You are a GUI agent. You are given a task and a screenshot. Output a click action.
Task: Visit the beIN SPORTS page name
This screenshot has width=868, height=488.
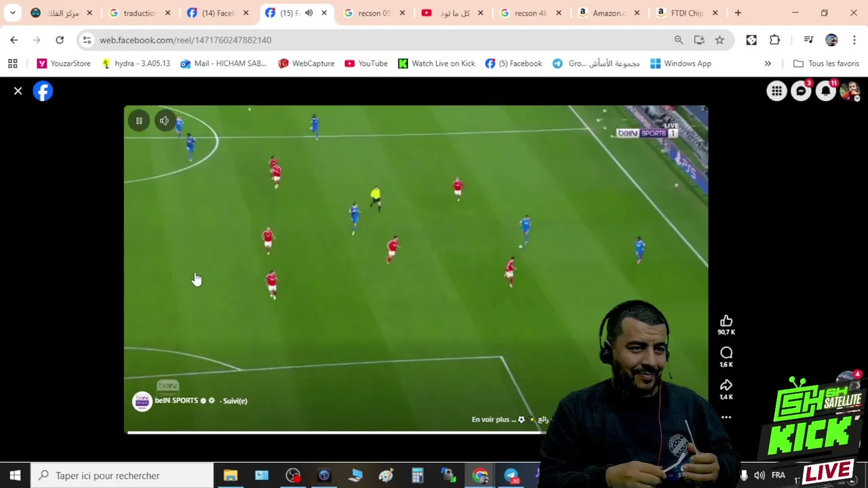pyautogui.click(x=176, y=401)
